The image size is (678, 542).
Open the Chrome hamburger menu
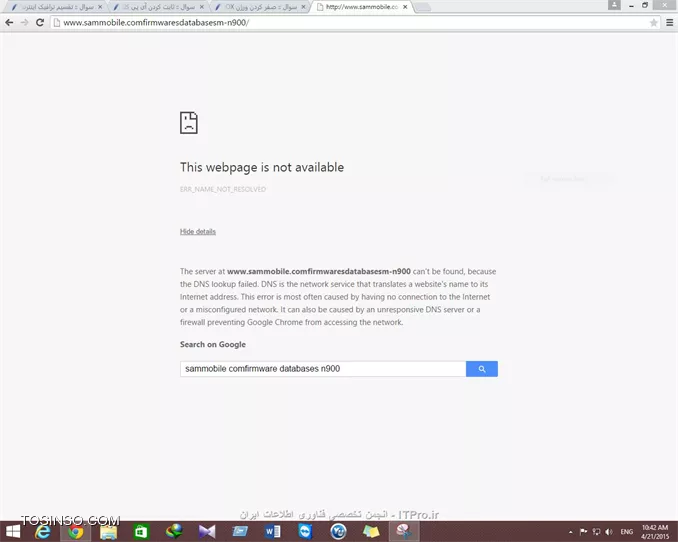point(669,23)
